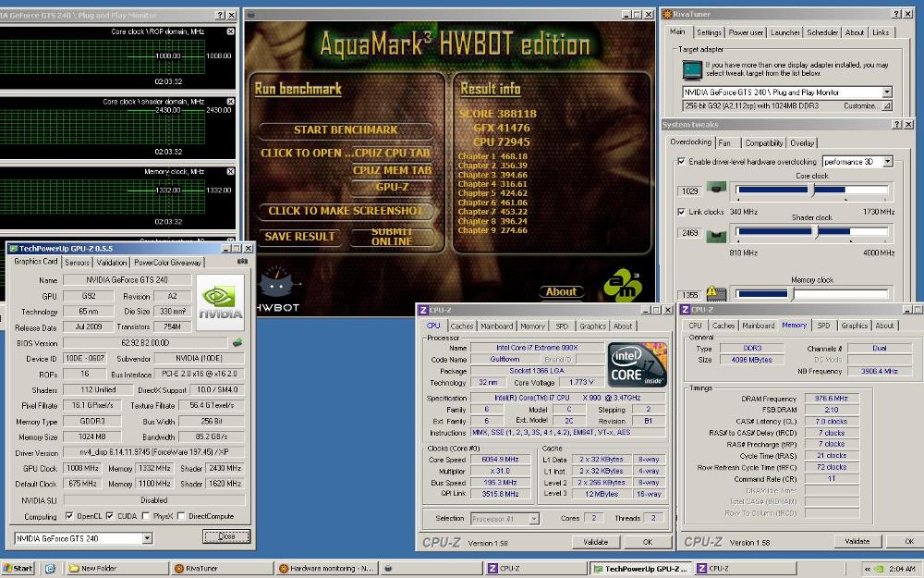Click the CPUZ MEM TAB button
This screenshot has height=578, width=924.
pos(392,170)
